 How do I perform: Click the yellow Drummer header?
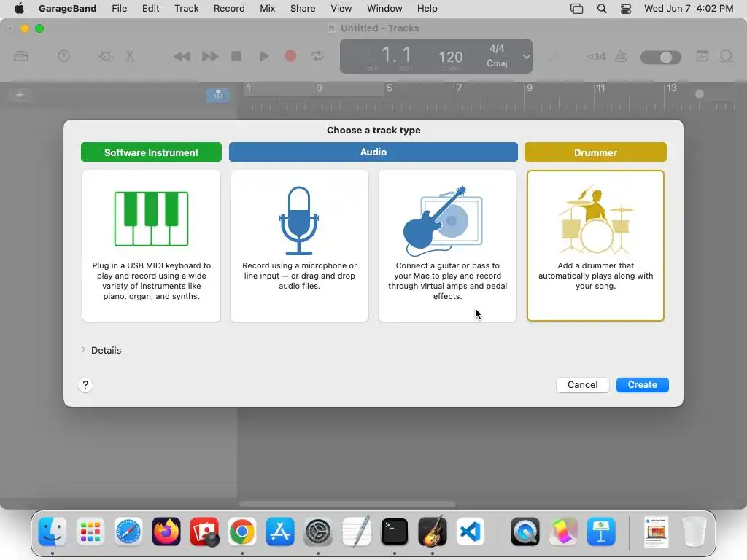595,152
